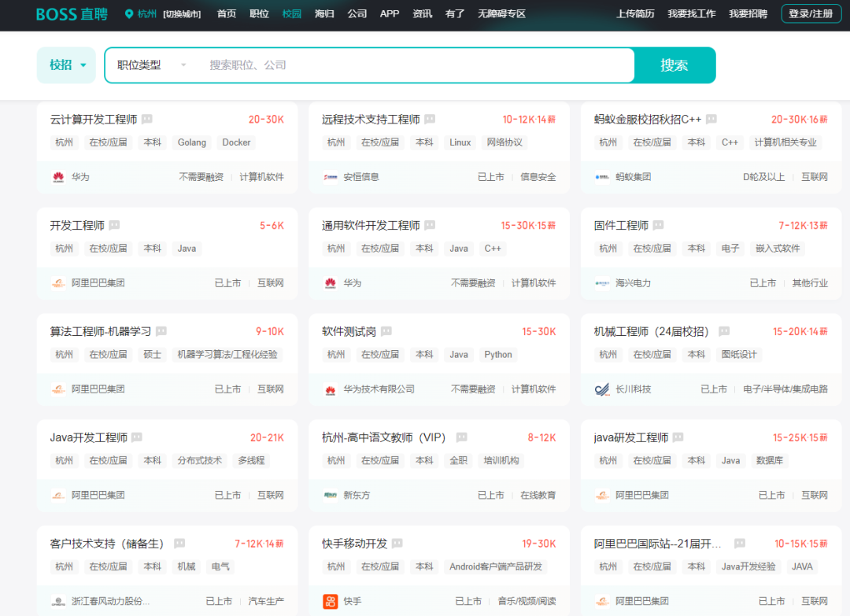Click chat icon next to 开发工程师 title
Image resolution: width=850 pixels, height=616 pixels.
(114, 225)
